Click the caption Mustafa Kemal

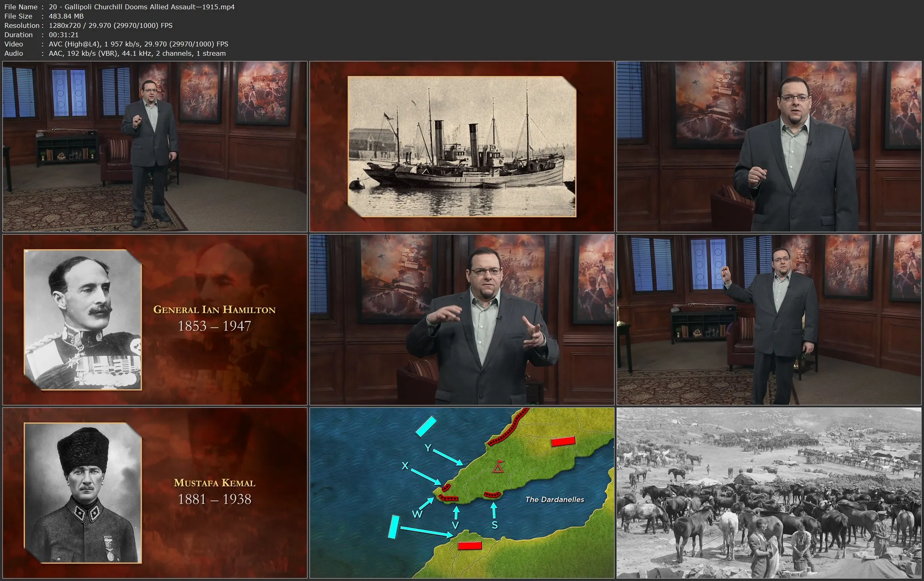tap(215, 483)
